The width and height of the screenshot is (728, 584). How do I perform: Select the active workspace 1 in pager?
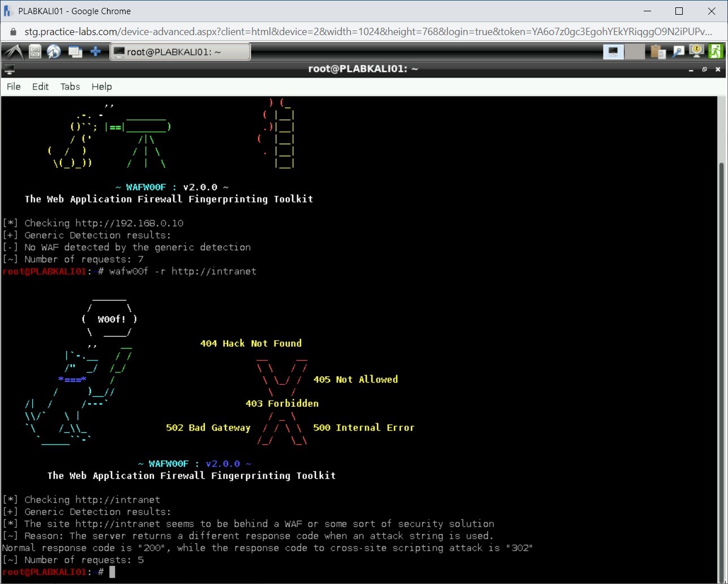point(613,52)
